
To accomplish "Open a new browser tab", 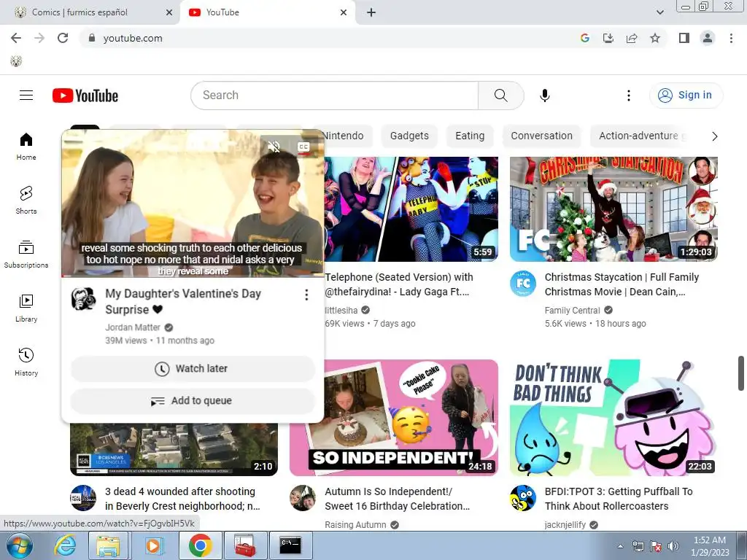I will coord(371,12).
